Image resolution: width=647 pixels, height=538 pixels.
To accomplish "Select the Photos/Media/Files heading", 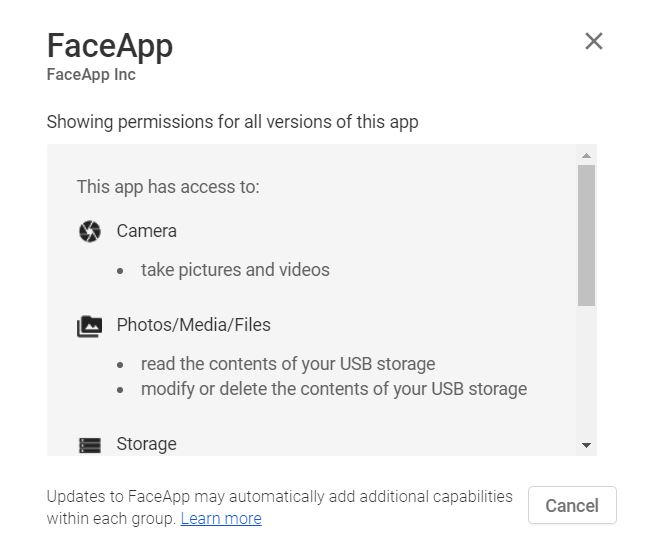I will (194, 325).
